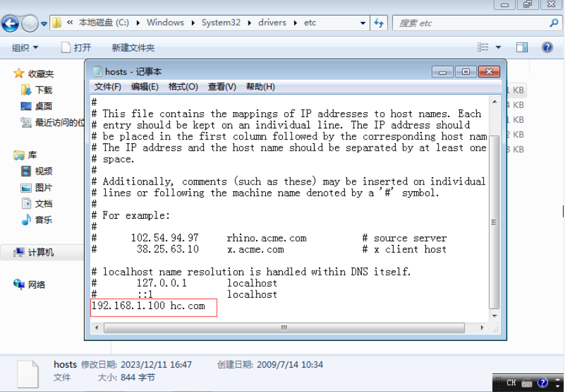
Task: Click the Explorer forward arrow button
Action: pyautogui.click(x=29, y=24)
